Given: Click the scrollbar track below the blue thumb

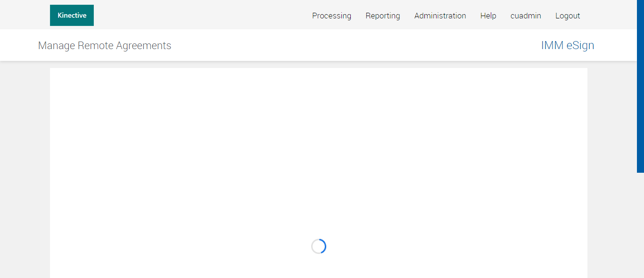Looking at the screenshot, I should (x=640, y=225).
